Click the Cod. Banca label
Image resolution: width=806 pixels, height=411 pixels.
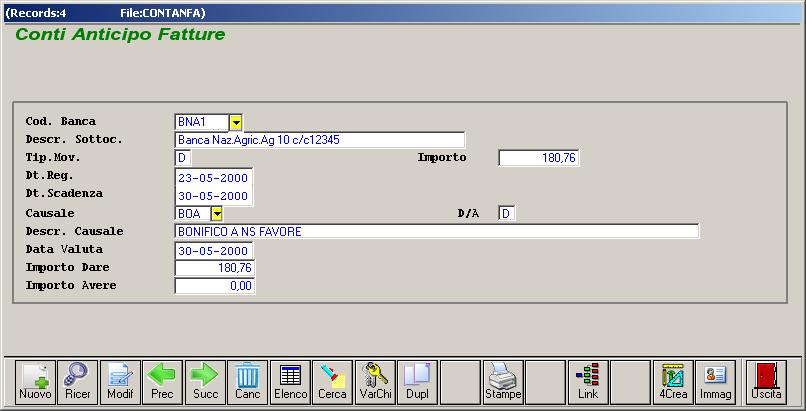(61, 122)
